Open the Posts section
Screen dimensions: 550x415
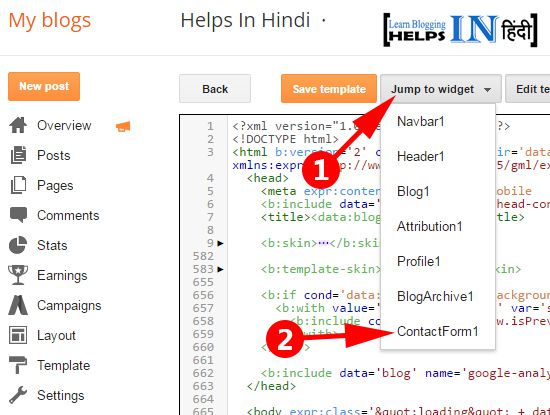[x=54, y=155]
